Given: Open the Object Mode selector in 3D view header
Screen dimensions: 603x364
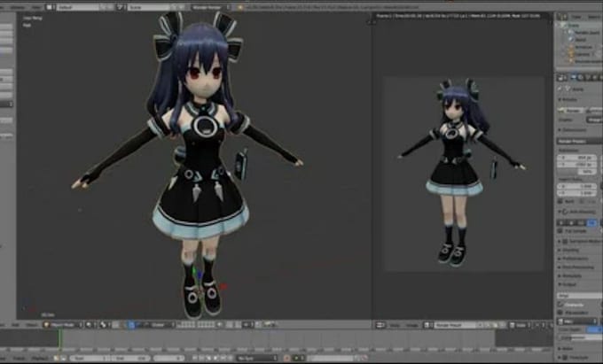Looking at the screenshot, I should click(x=63, y=325).
